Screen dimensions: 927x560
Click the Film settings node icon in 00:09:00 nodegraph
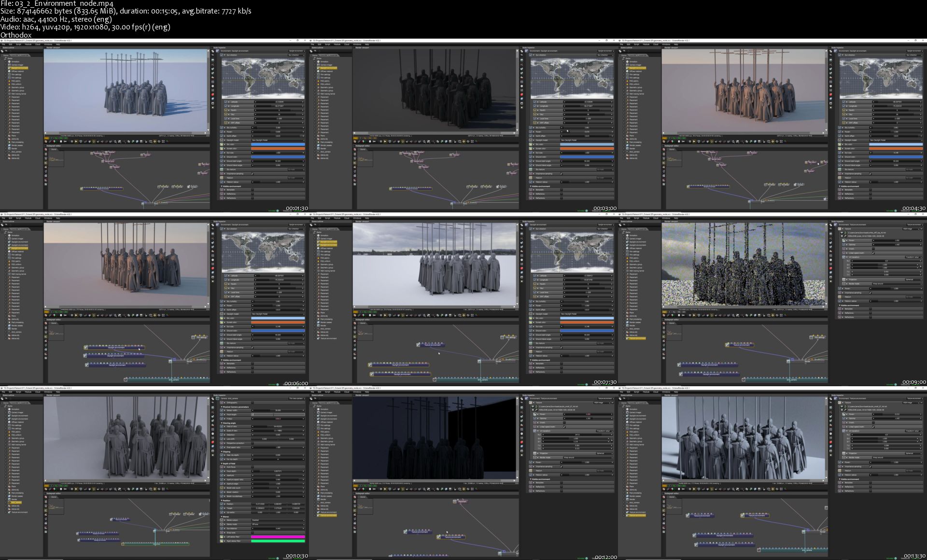(812, 337)
